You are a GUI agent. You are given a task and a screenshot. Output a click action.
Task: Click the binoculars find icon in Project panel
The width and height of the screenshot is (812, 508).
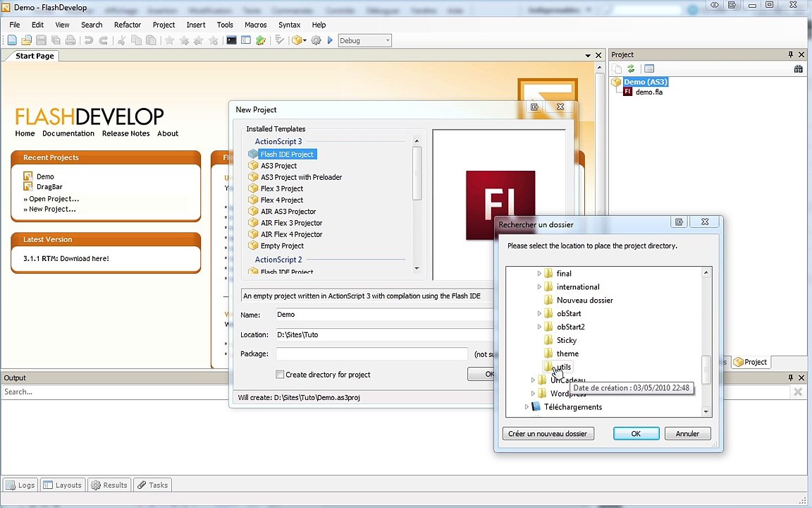tap(799, 68)
